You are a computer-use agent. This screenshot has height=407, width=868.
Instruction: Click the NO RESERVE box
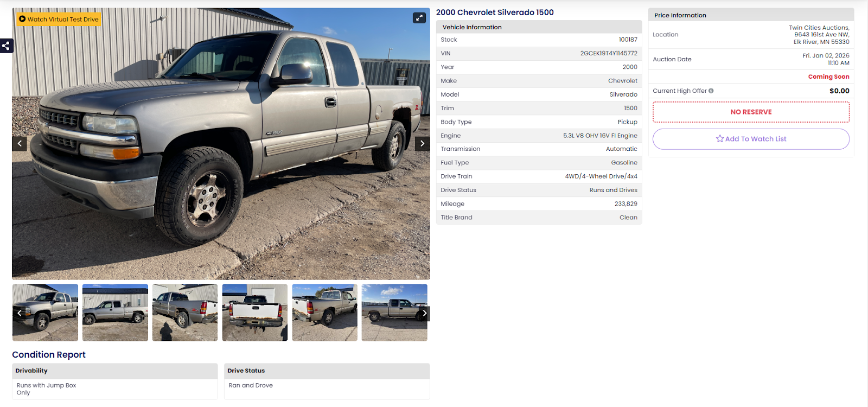(751, 112)
